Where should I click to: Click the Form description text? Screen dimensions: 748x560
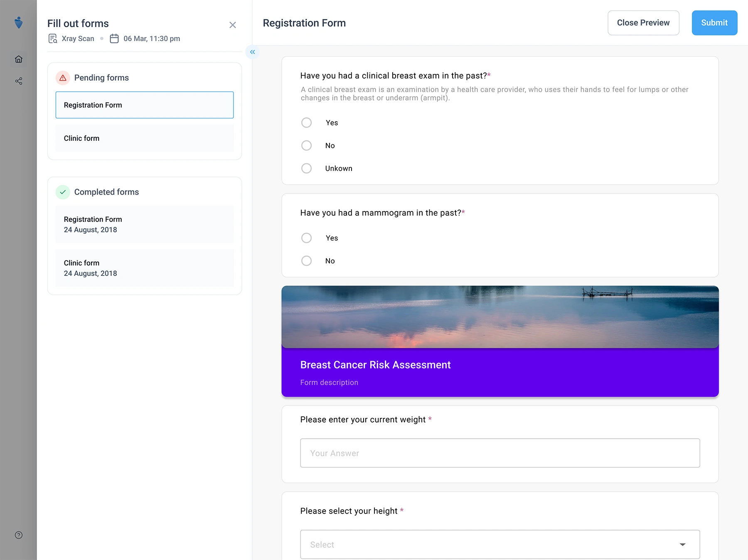[329, 382]
